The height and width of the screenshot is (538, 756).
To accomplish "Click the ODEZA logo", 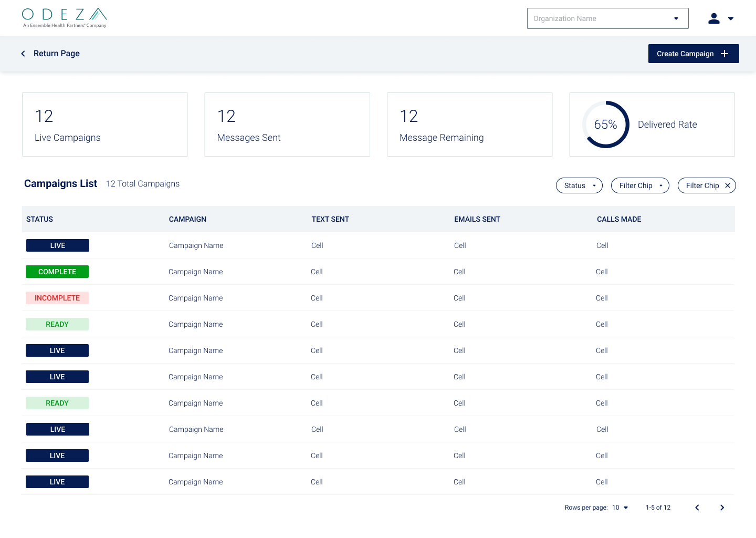I will coord(65,18).
